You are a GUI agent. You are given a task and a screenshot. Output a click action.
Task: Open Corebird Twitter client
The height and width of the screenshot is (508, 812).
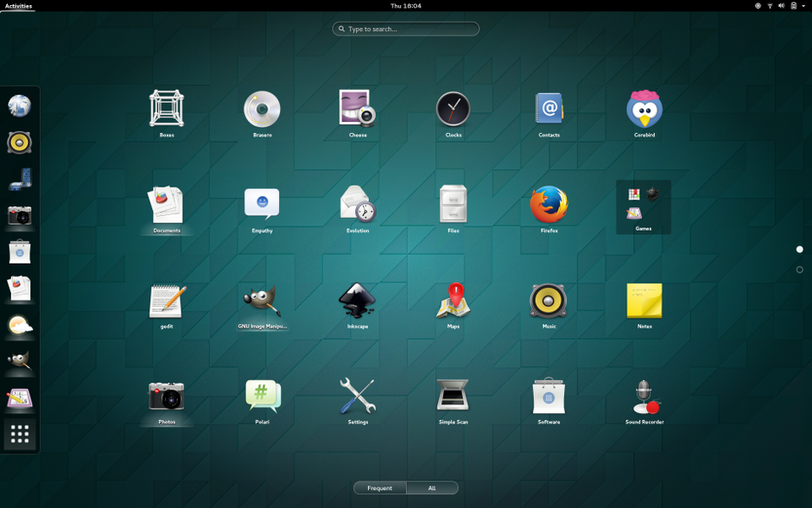644,110
